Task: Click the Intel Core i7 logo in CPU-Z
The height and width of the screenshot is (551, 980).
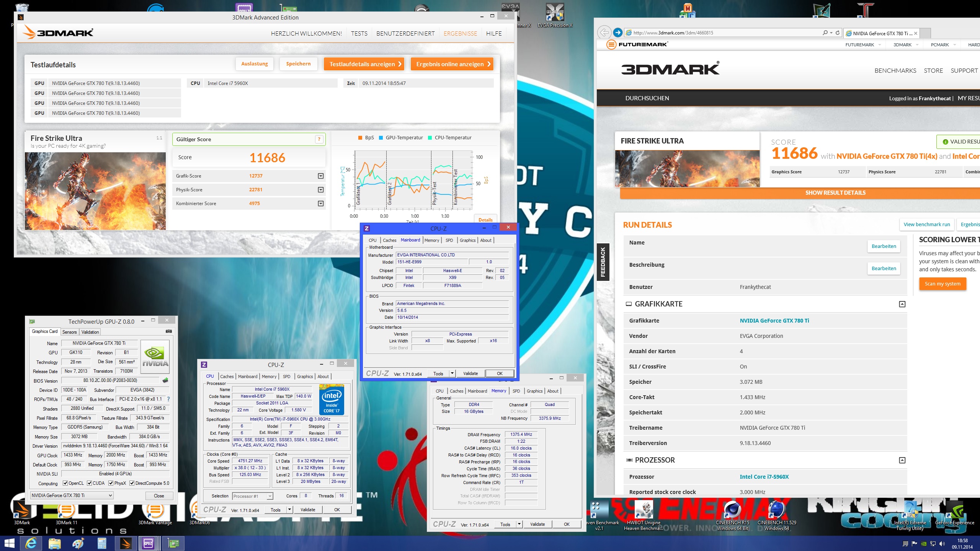Action: coord(332,400)
